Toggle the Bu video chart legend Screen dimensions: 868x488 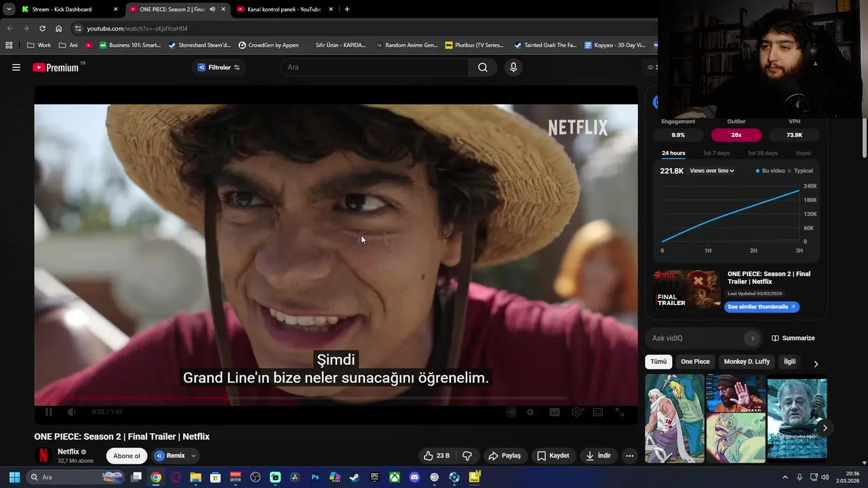coord(770,171)
